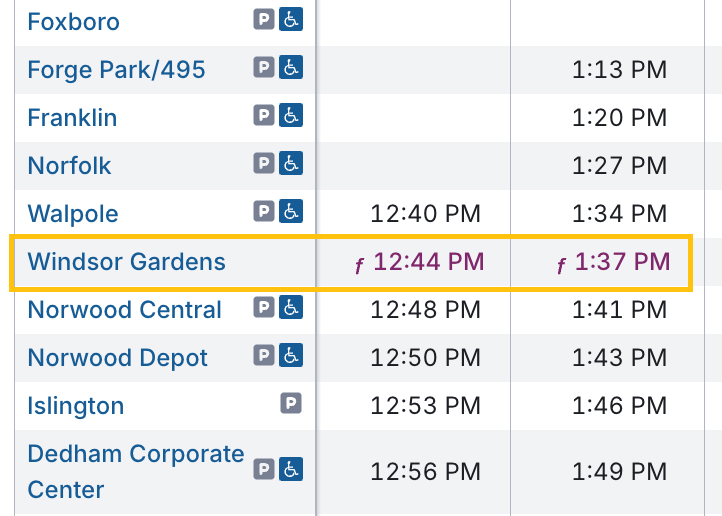This screenshot has width=722, height=516.
Task: Click the 12:40 PM Walpole departure time
Action: click(x=426, y=214)
